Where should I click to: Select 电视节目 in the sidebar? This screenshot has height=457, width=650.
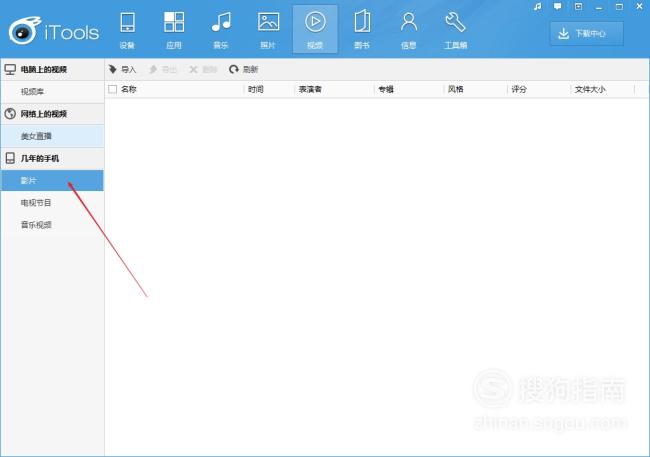click(53, 203)
